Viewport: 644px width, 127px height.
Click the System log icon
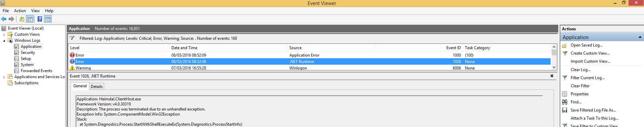tap(16, 65)
